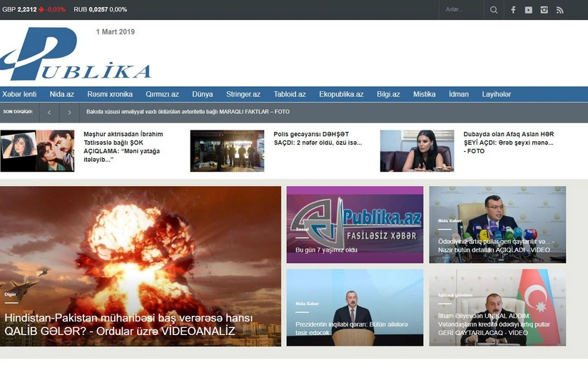Click the Digər category label

point(10,294)
